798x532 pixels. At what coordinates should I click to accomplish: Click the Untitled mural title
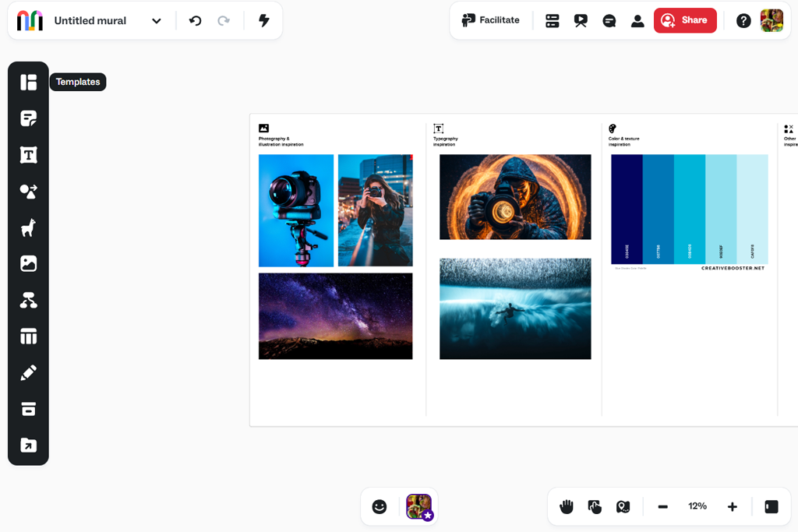[x=90, y=21]
